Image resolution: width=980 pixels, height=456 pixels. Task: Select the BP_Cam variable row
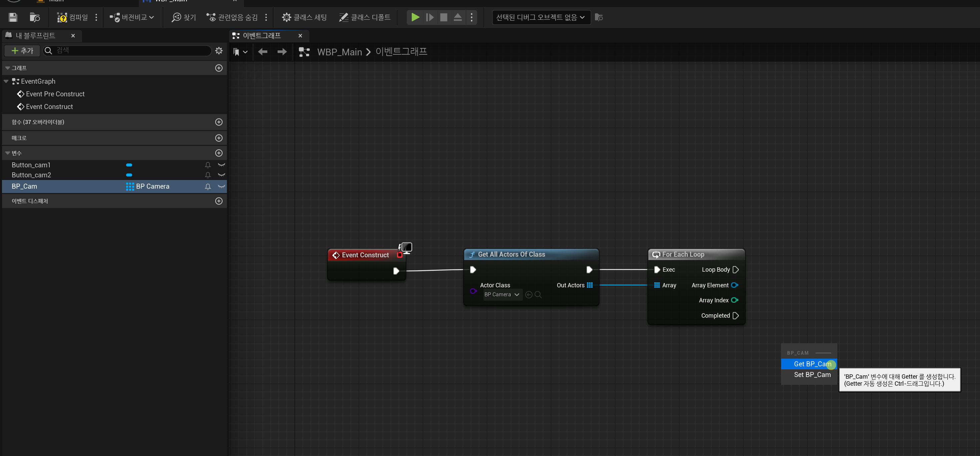point(114,187)
